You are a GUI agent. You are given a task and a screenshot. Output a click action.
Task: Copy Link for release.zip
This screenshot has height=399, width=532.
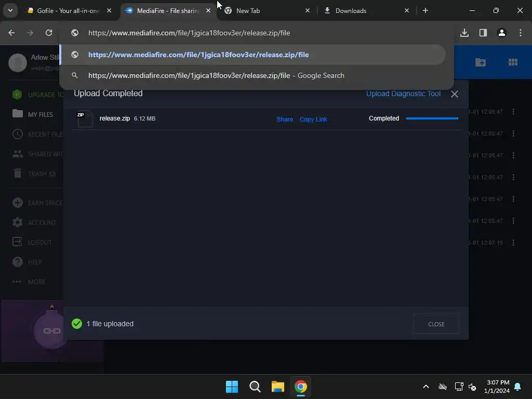313,119
